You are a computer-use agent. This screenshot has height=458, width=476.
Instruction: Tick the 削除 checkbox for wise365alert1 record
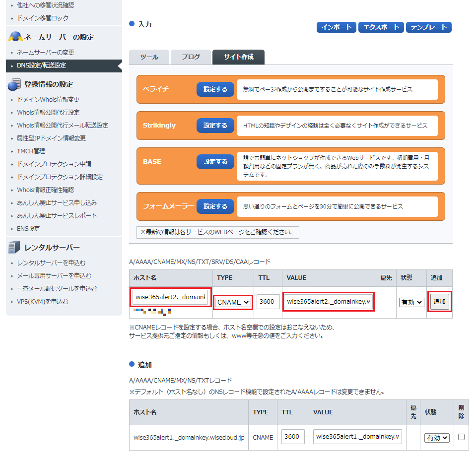(462, 437)
